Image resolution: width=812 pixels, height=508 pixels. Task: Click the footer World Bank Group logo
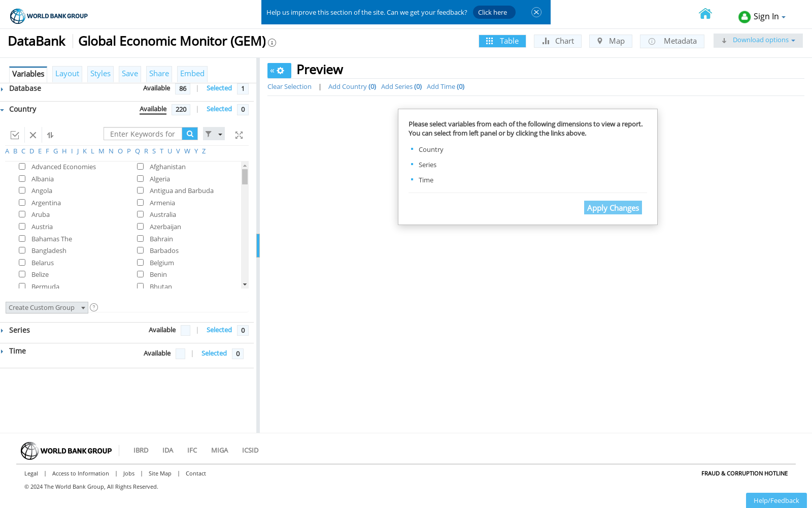click(66, 451)
